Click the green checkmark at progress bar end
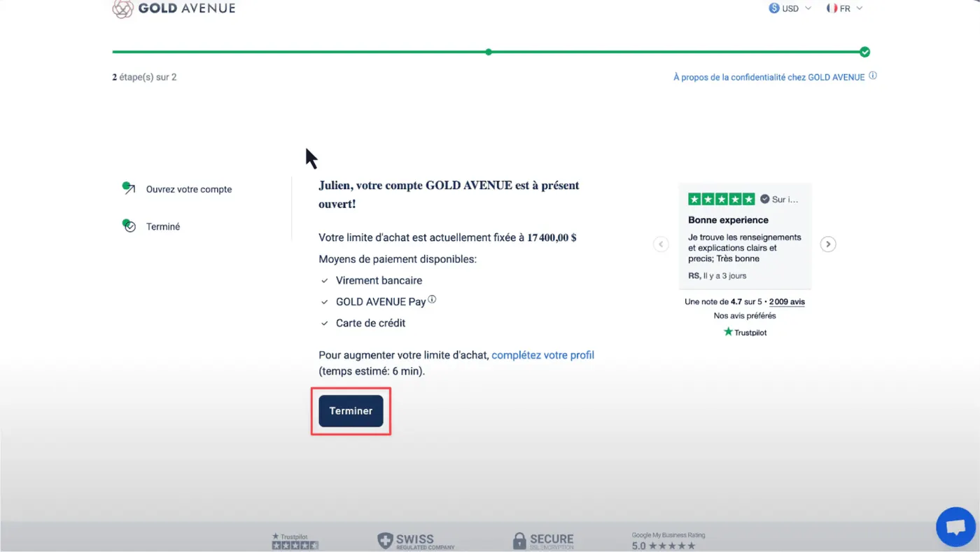 pyautogui.click(x=864, y=52)
